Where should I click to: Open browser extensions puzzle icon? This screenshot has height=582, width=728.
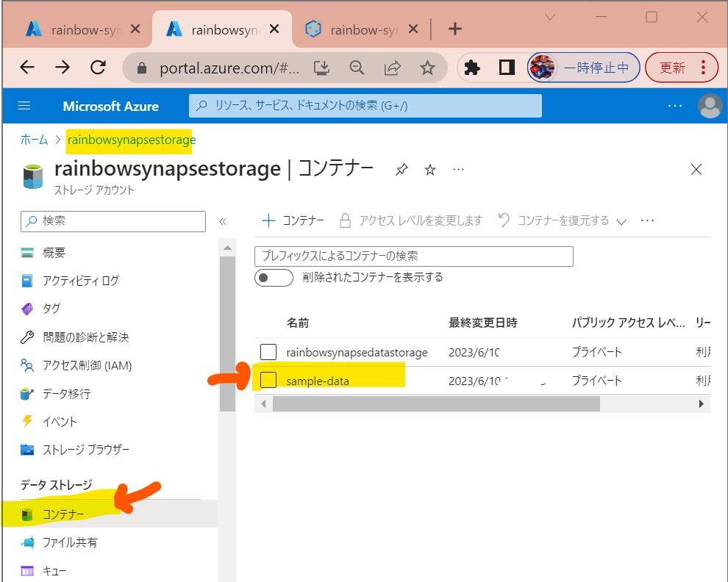pos(471,68)
